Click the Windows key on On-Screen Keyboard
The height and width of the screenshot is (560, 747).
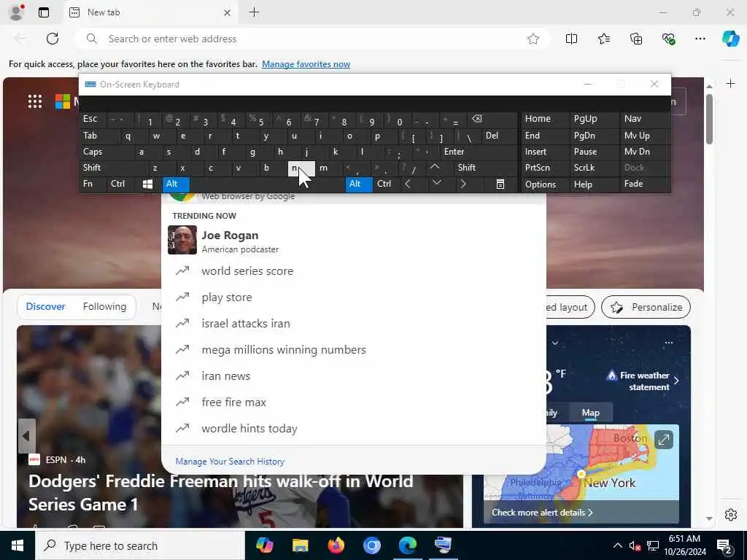click(147, 184)
